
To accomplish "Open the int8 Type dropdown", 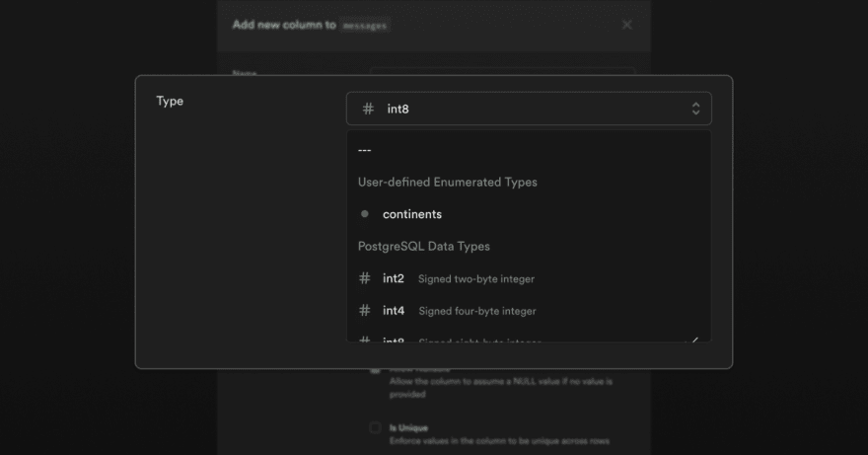I will [529, 109].
